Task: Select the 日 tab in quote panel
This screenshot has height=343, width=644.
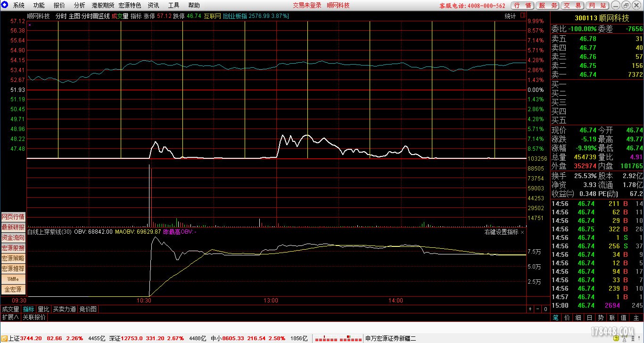Action: tap(590, 318)
